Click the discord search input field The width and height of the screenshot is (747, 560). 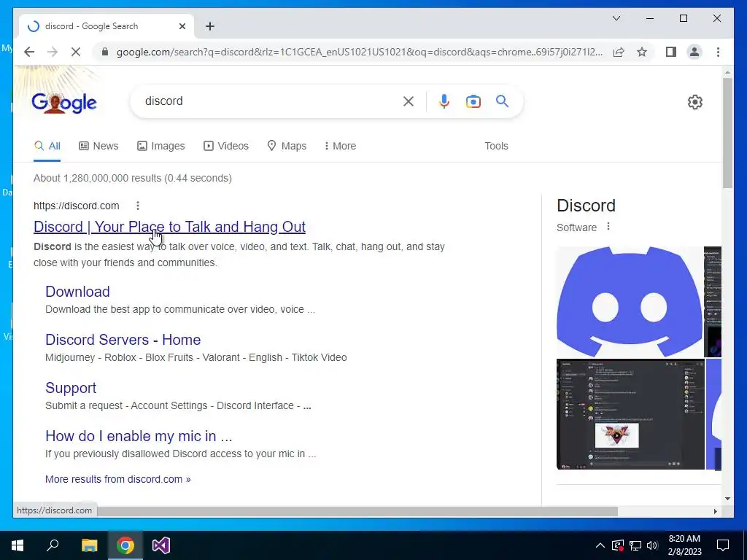tap(271, 101)
